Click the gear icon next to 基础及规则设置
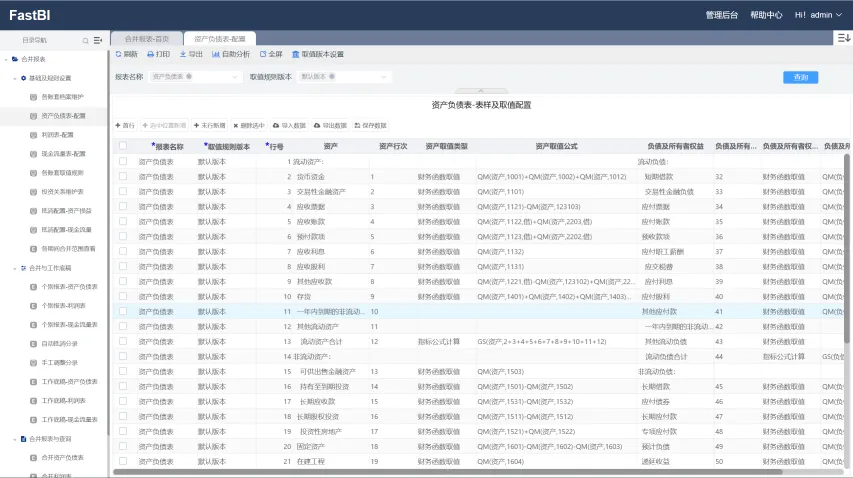 [23, 78]
